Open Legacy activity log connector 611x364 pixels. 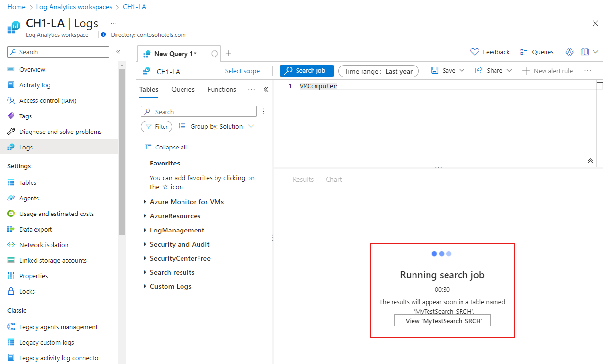pyautogui.click(x=60, y=358)
